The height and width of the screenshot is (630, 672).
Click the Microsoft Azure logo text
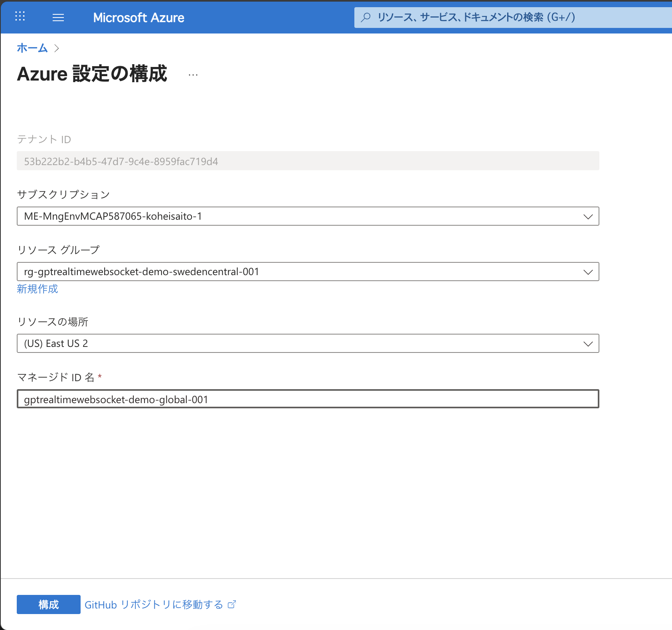tap(138, 18)
